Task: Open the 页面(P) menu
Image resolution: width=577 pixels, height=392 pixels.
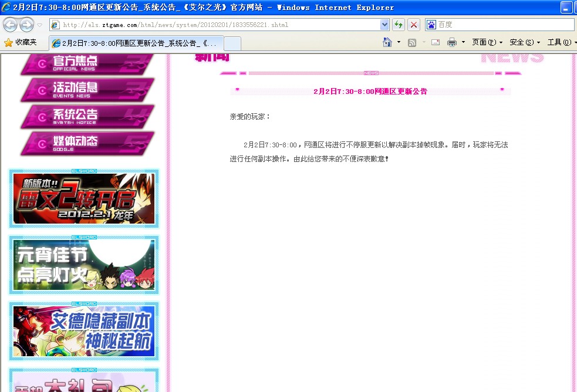Action: (x=487, y=42)
